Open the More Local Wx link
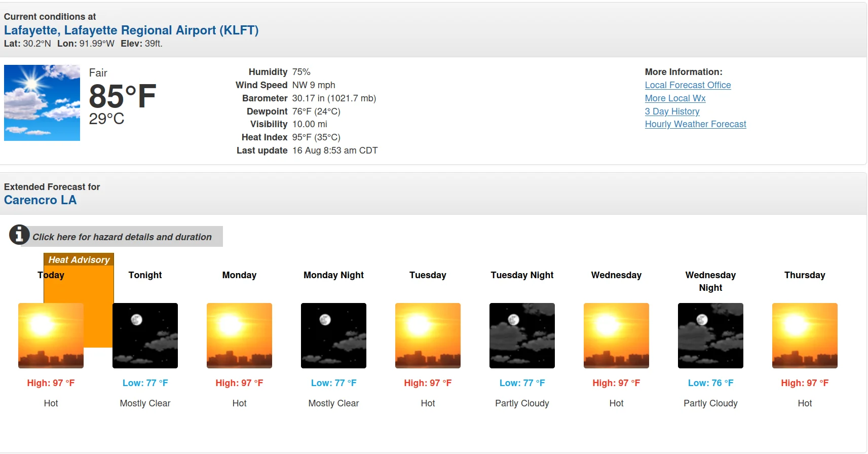 point(675,98)
